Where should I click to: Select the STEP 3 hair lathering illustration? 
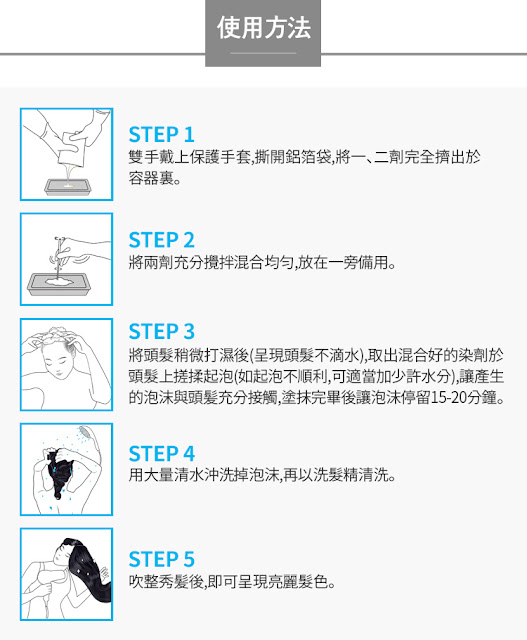tap(67, 364)
